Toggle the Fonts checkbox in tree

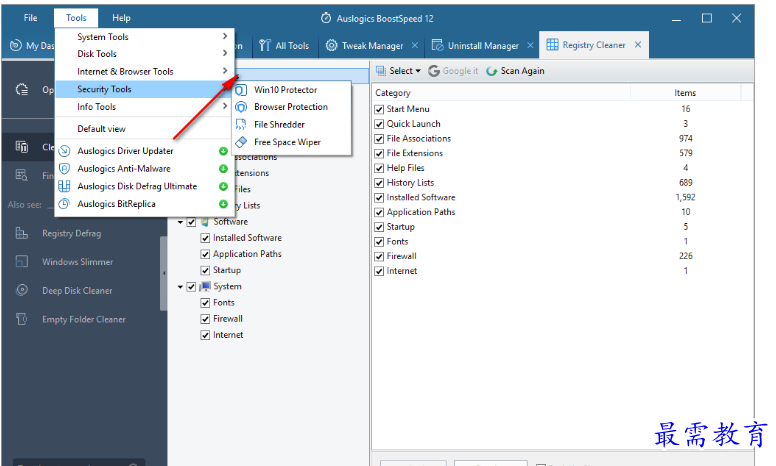(205, 303)
